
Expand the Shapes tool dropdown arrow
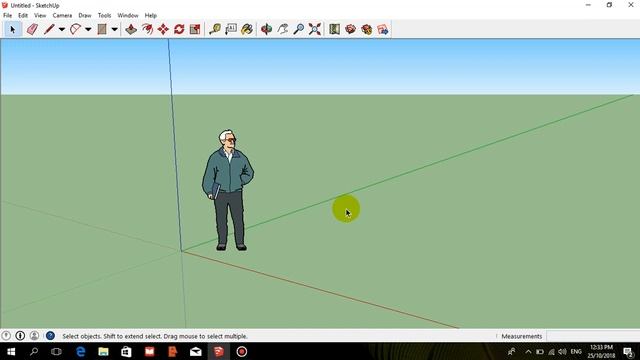tap(115, 29)
